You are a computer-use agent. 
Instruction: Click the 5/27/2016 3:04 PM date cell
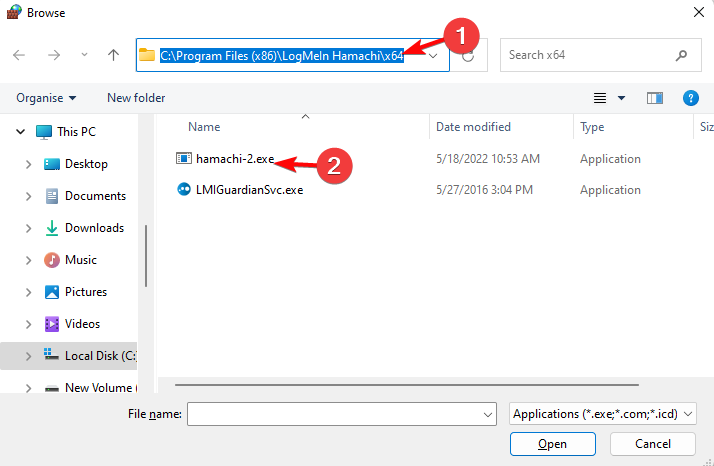click(x=484, y=190)
